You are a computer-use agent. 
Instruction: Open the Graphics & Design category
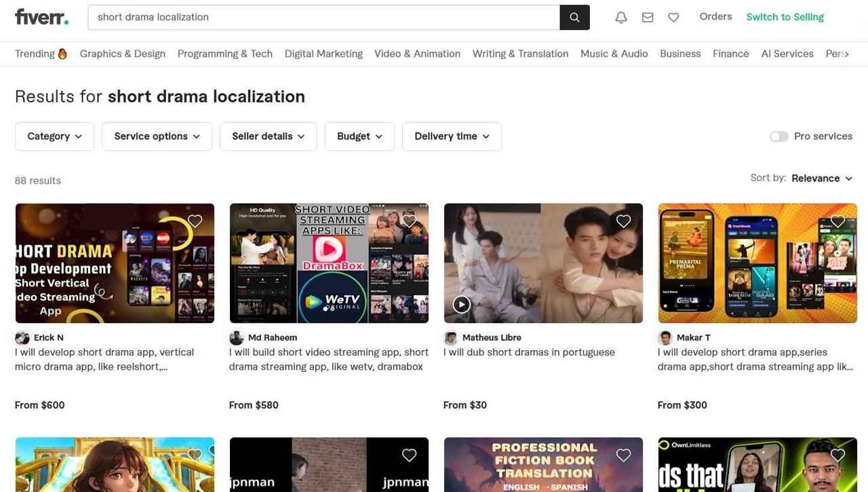point(123,54)
